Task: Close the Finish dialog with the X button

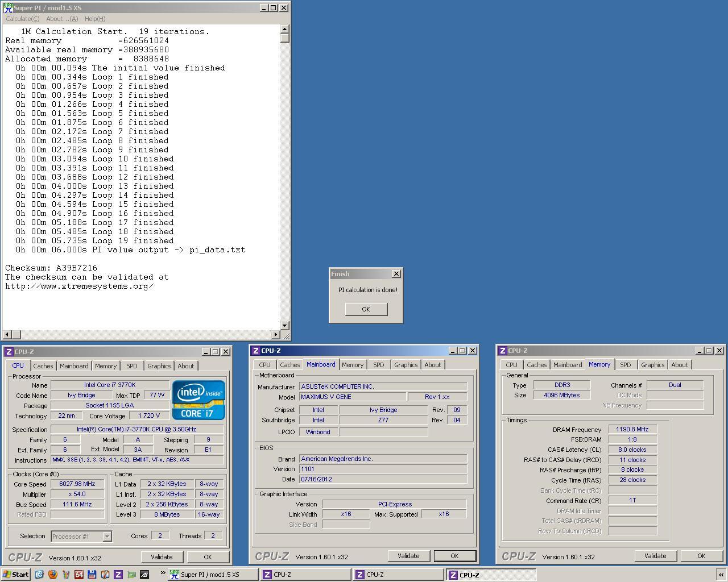Action: [x=396, y=274]
